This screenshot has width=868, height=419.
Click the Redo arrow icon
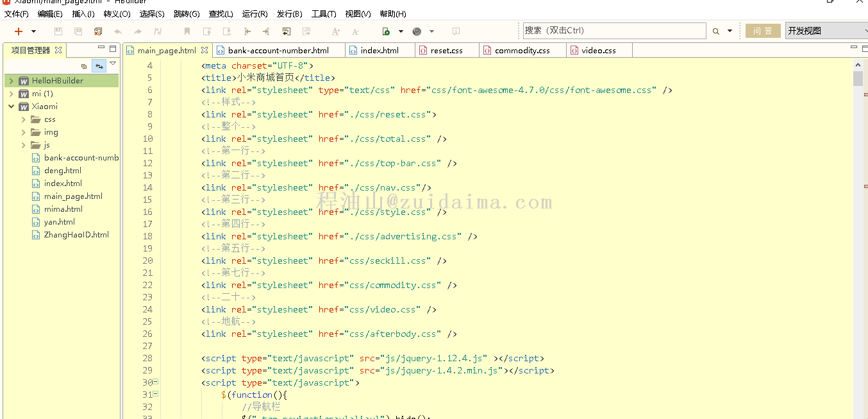(138, 31)
